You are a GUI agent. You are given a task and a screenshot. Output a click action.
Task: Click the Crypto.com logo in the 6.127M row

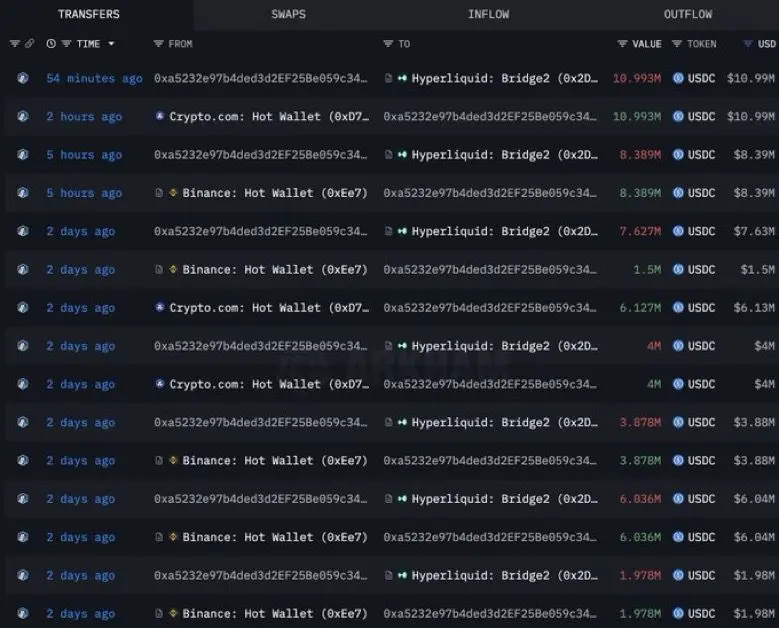click(159, 308)
